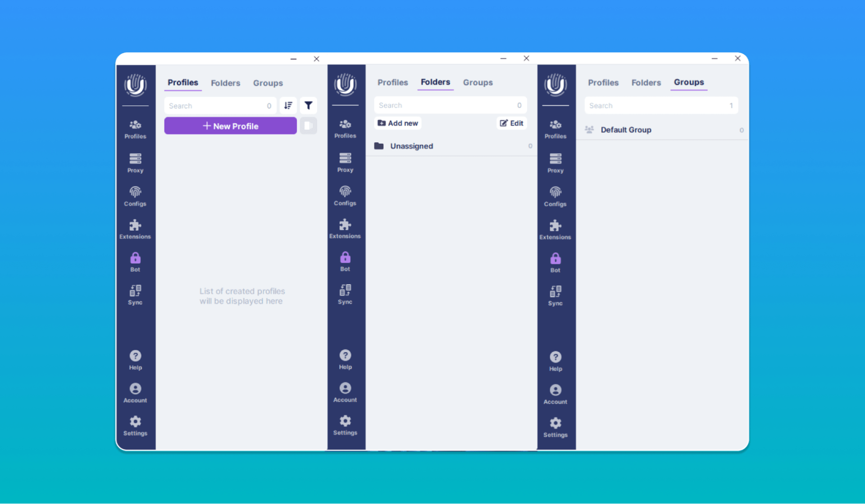The height and width of the screenshot is (504, 865).
Task: Open Sync in the left window sidebar
Action: coord(135,295)
